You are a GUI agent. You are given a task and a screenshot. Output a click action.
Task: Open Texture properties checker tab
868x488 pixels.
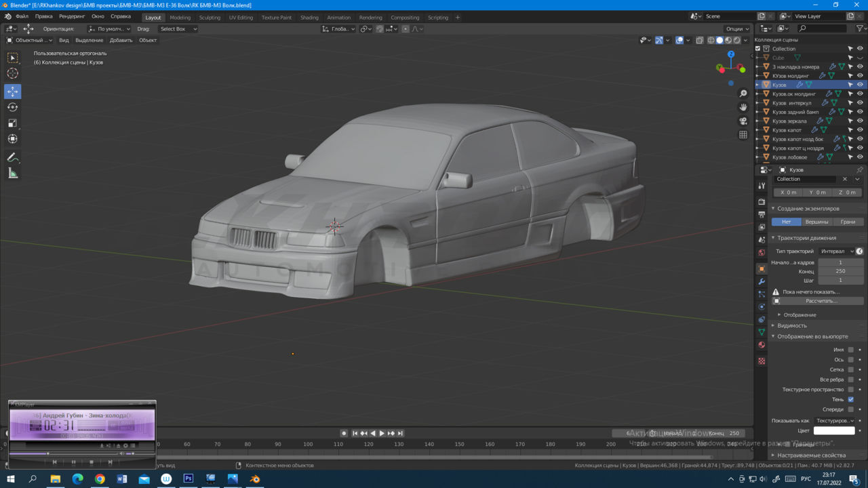pyautogui.click(x=762, y=361)
